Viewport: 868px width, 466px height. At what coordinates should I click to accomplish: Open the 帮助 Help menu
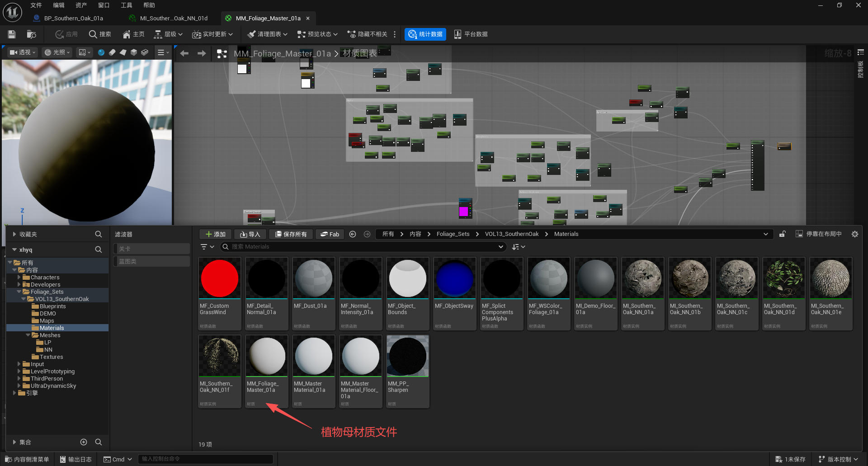coord(149,5)
